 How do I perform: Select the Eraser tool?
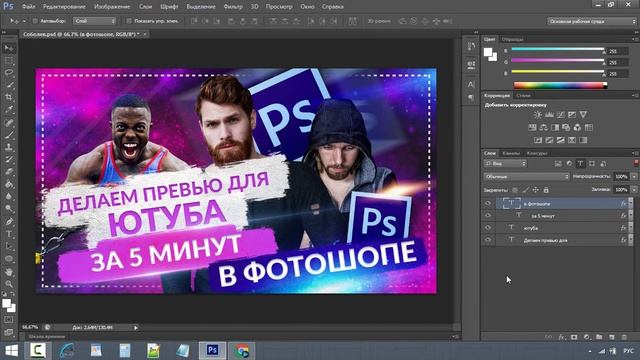coord(9,172)
